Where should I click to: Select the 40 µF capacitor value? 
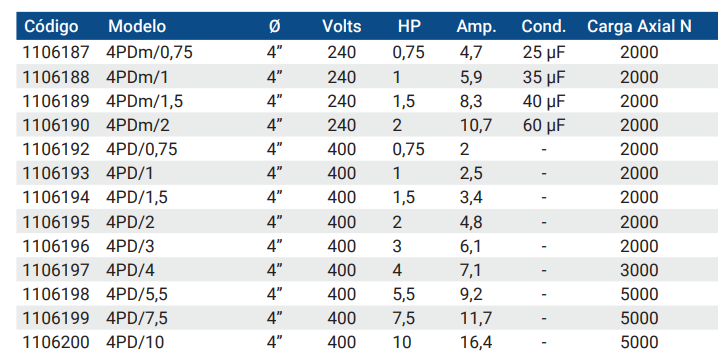pos(544,101)
